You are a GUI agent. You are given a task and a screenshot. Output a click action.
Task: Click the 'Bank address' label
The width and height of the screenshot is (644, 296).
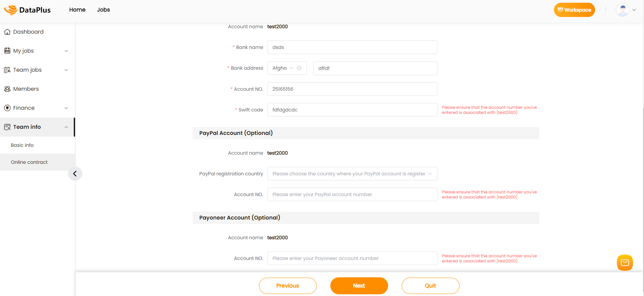pos(247,68)
